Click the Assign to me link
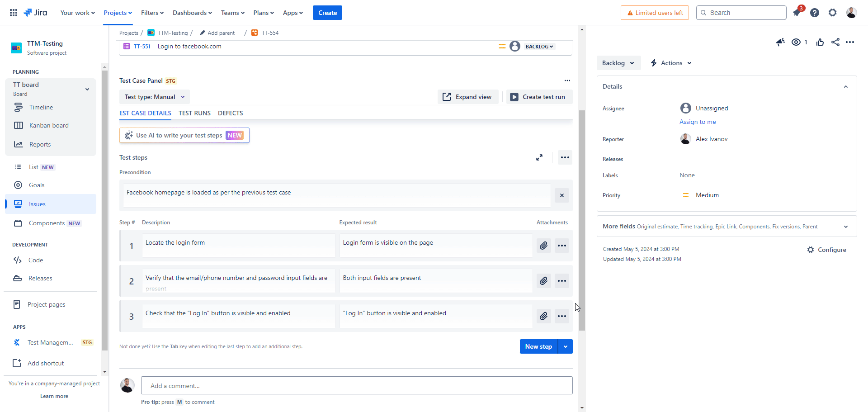 698,122
